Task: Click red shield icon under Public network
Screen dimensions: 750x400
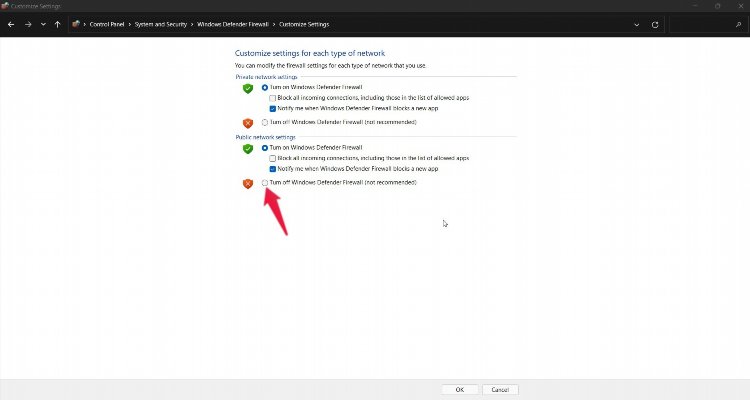Action: point(248,184)
